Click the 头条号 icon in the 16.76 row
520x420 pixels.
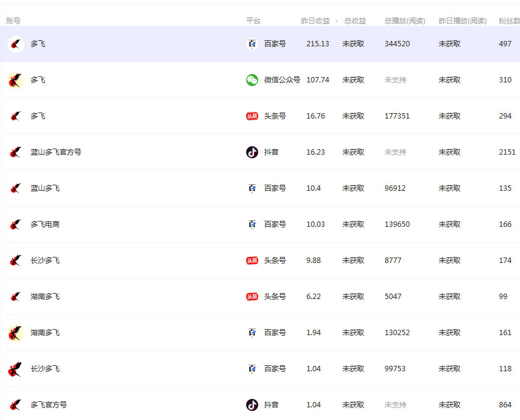[x=252, y=116]
